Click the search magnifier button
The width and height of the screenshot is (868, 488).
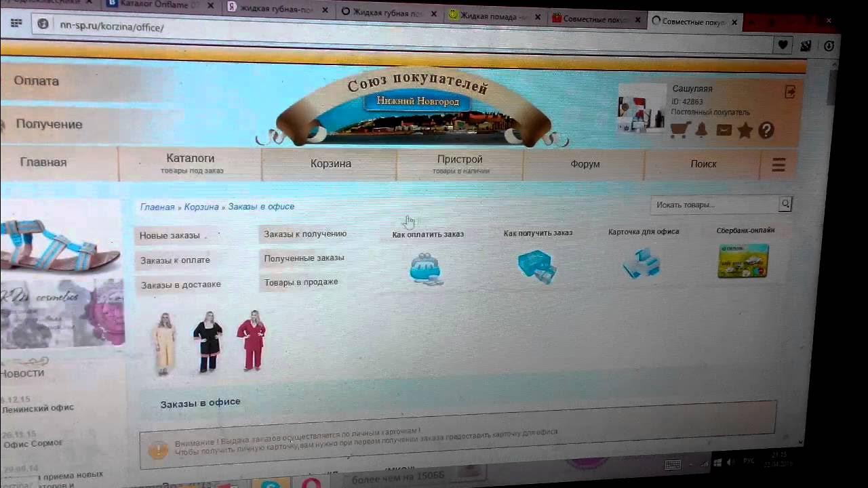coord(785,204)
